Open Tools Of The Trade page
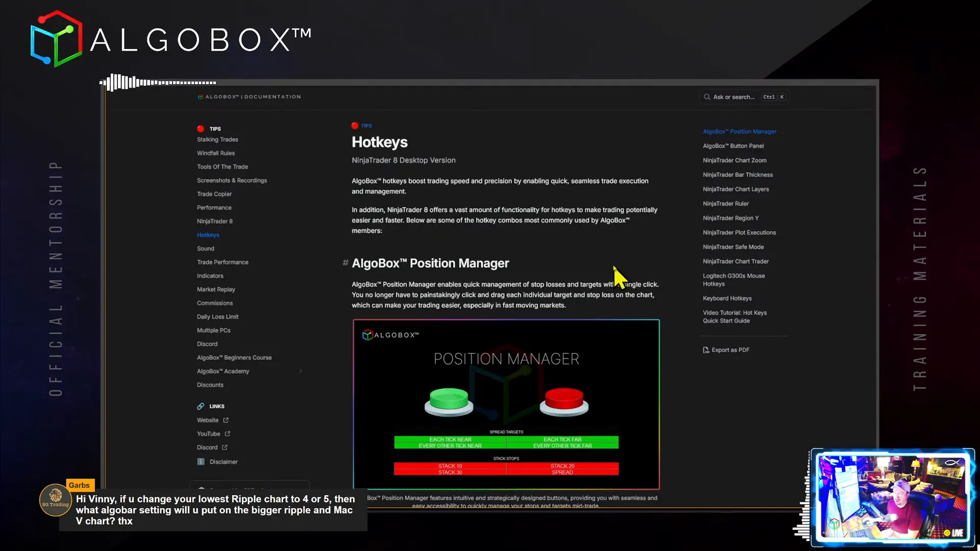980x551 pixels. click(x=223, y=167)
